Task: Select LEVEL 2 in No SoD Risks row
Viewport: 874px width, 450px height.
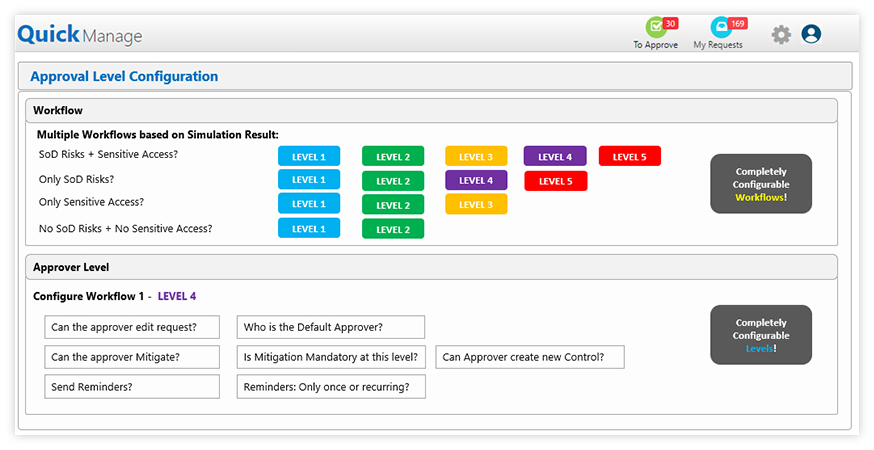Action: point(393,229)
